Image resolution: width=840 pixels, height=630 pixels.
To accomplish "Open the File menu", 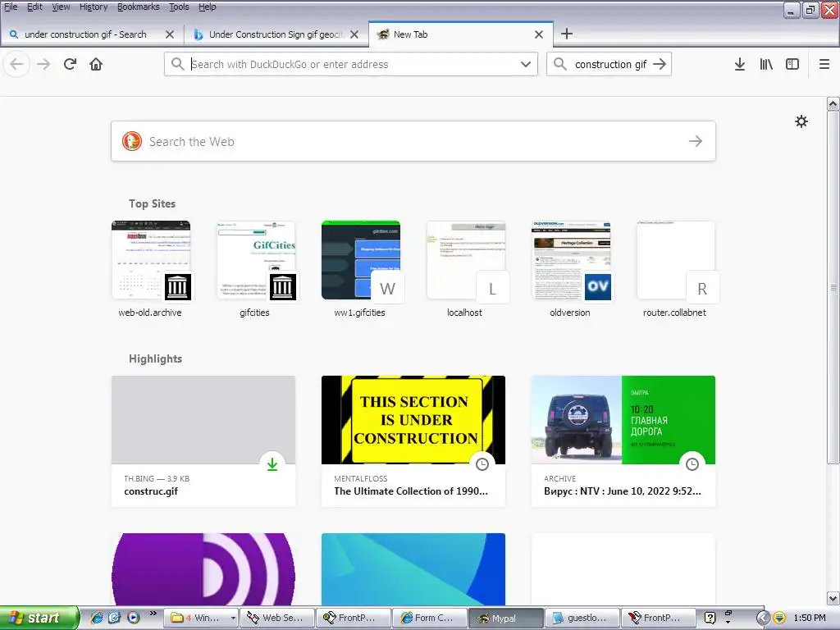I will (11, 7).
